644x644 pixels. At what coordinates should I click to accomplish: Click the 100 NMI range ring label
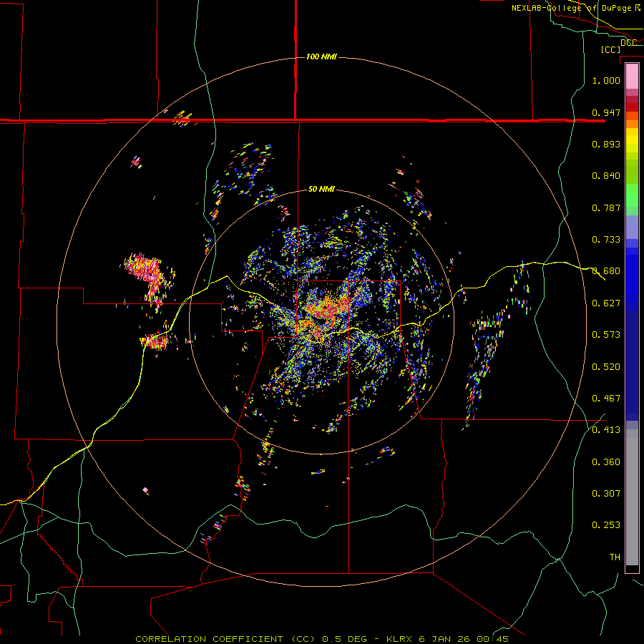click(321, 57)
